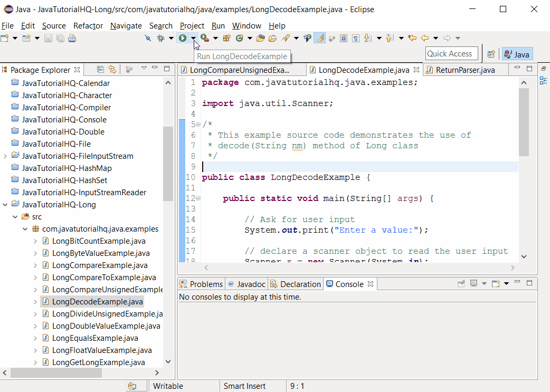Click the Print icon in the toolbar
Image resolution: width=550 pixels, height=392 pixels.
point(72,38)
